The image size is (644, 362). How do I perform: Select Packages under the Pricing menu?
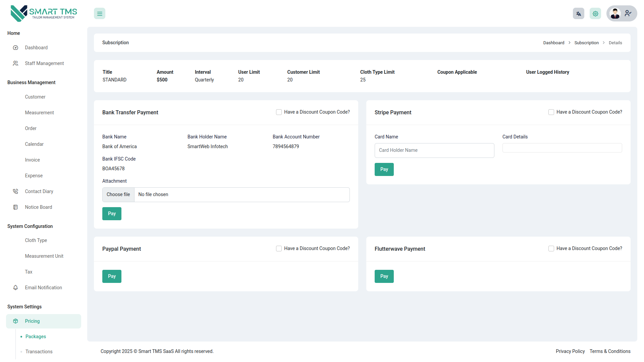pos(36,337)
